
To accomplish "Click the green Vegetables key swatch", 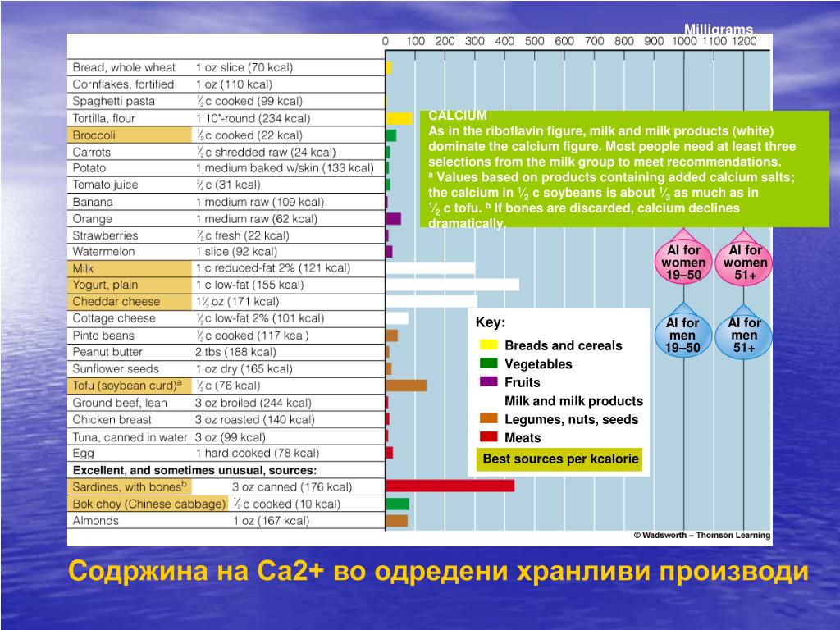I will tap(489, 363).
